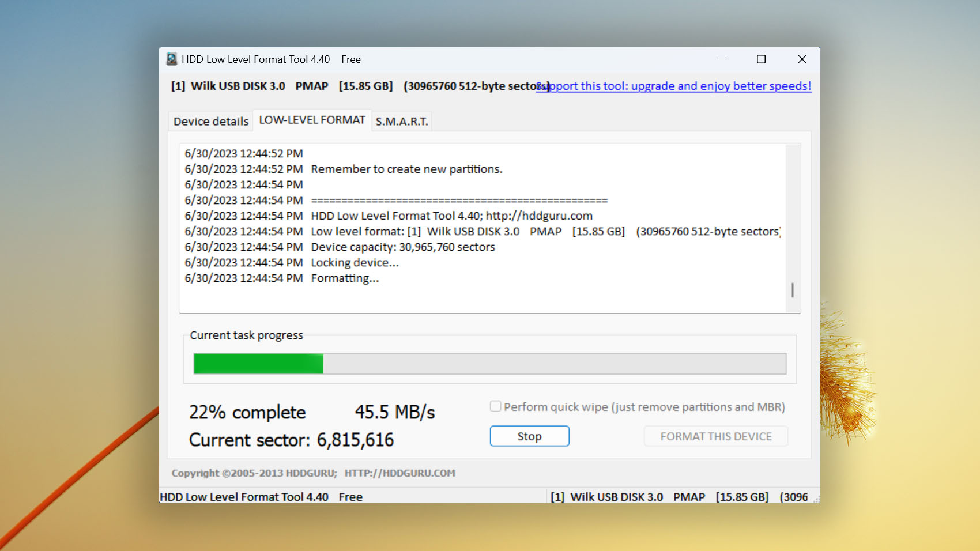
Task: Close the HDD Low Level Format Tool window
Action: tap(801, 59)
